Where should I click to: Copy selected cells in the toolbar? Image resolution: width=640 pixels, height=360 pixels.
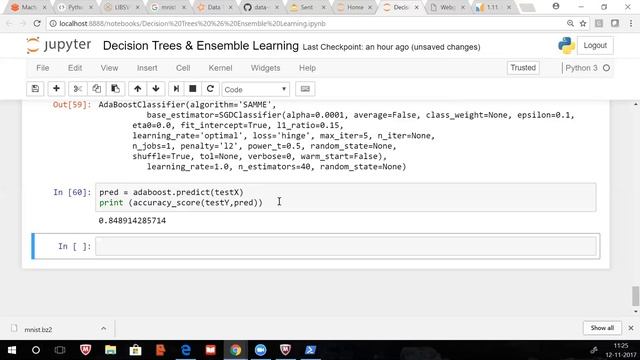[96, 89]
